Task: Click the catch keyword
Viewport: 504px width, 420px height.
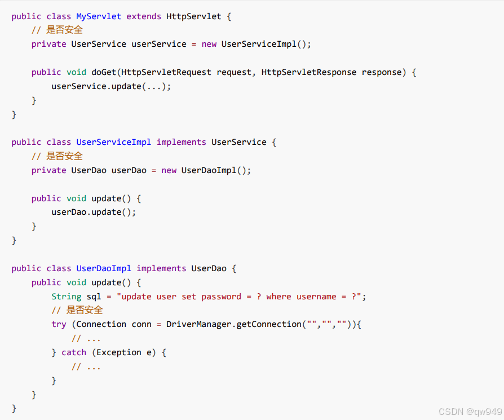Action: pyautogui.click(x=74, y=352)
